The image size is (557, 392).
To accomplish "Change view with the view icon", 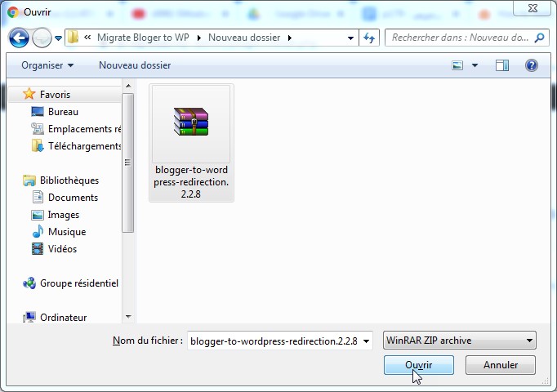I will [x=457, y=65].
